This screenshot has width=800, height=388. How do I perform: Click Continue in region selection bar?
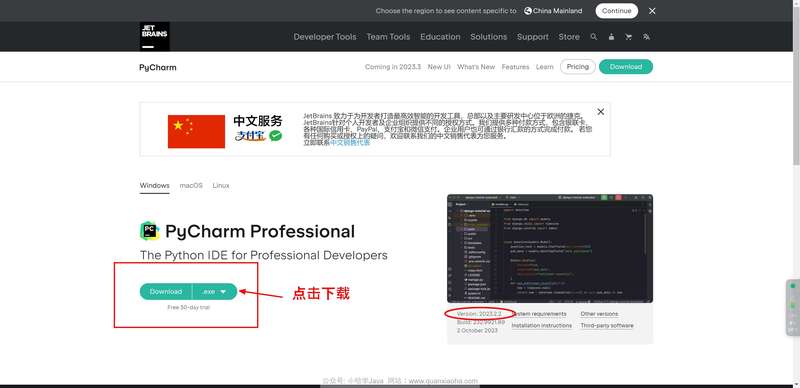[616, 11]
